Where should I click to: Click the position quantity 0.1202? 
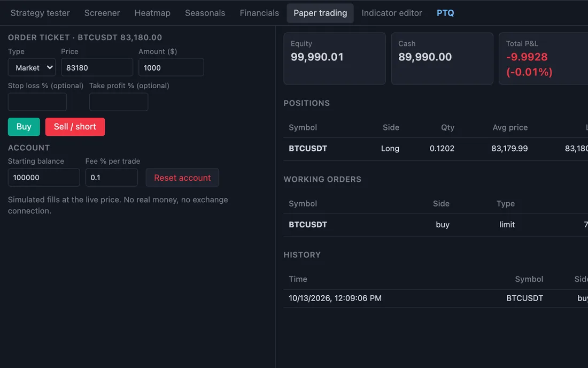click(x=442, y=149)
